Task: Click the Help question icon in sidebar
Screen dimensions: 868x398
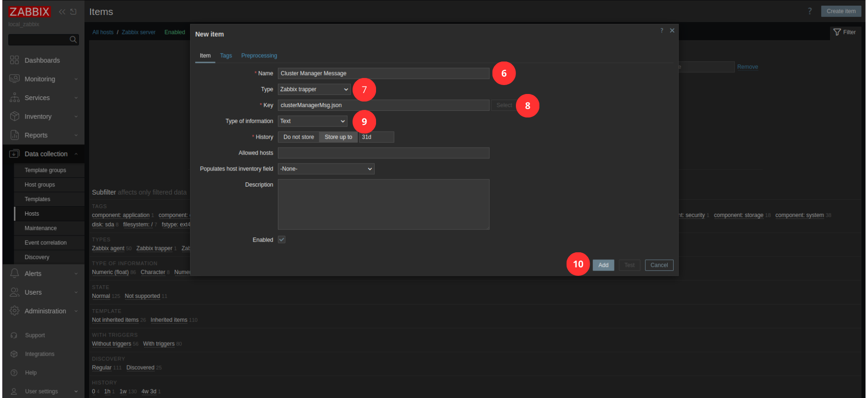Action: click(14, 373)
